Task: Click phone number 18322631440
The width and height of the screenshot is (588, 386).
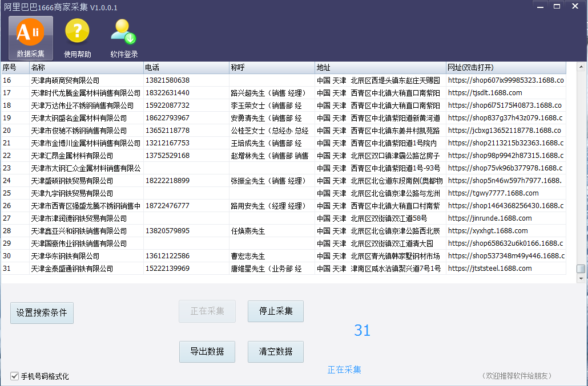Action: 168,93
